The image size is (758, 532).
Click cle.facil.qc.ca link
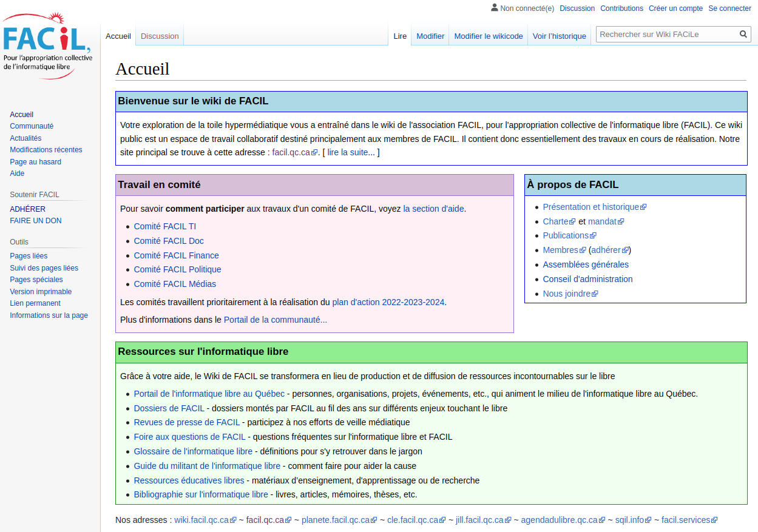(416, 520)
